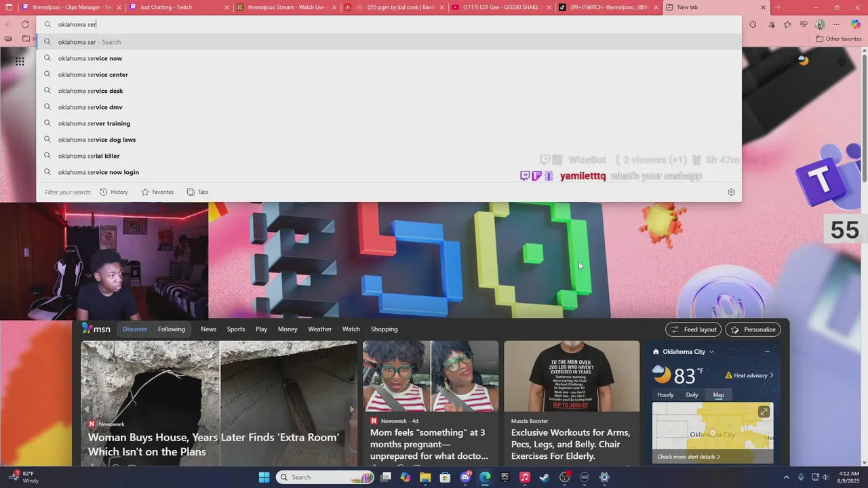Open Epic Games Launcher from taskbar

(x=505, y=477)
